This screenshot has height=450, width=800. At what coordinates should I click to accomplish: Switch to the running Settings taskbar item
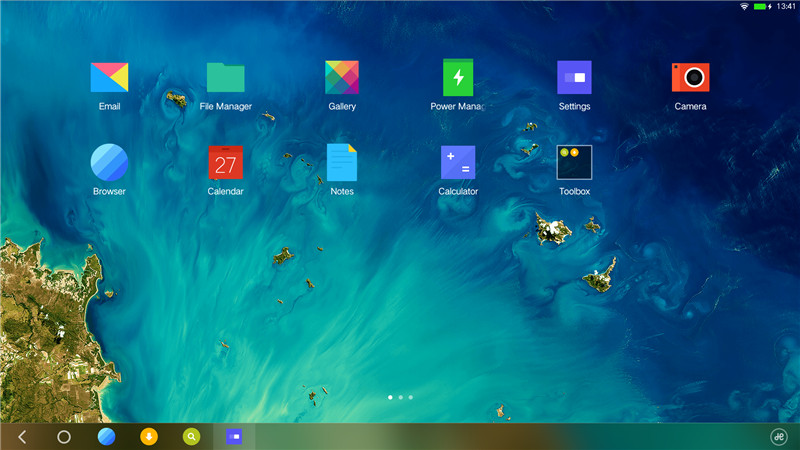coord(234,436)
